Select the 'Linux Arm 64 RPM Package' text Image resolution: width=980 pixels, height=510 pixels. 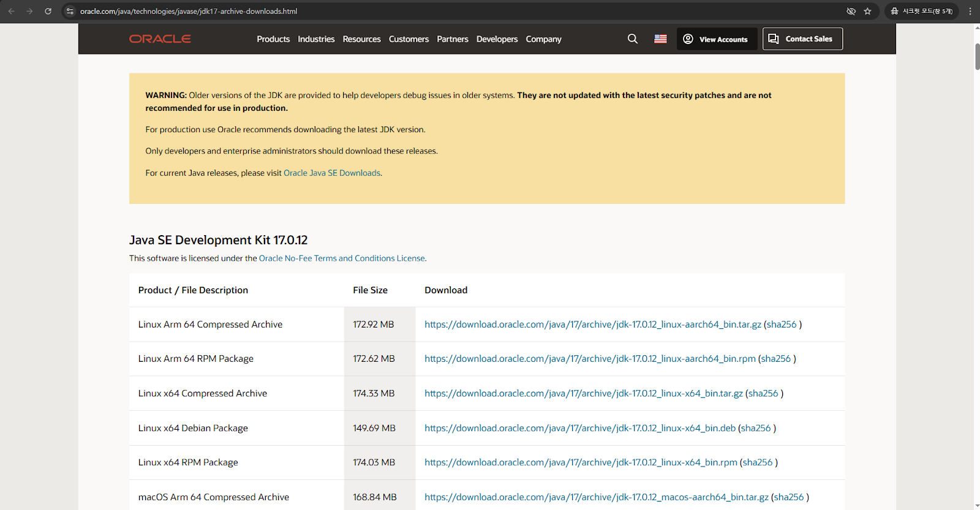pos(196,359)
